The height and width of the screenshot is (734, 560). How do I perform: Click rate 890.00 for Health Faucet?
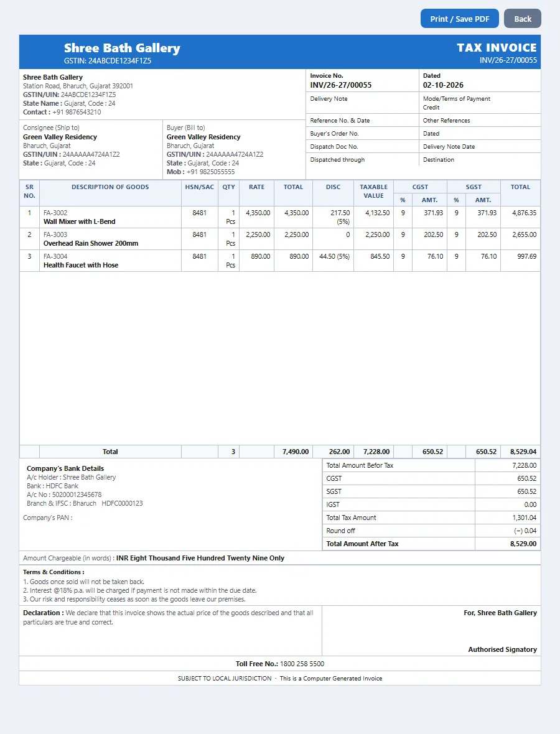click(260, 256)
